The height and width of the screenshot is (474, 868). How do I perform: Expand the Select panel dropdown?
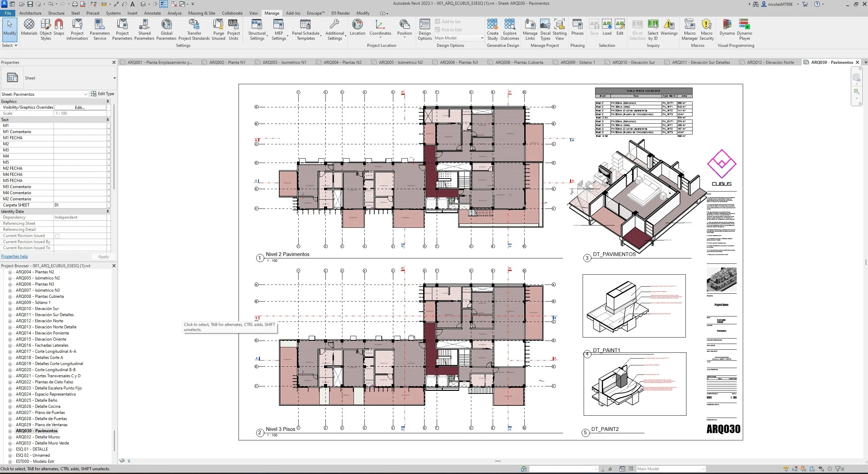(10, 45)
